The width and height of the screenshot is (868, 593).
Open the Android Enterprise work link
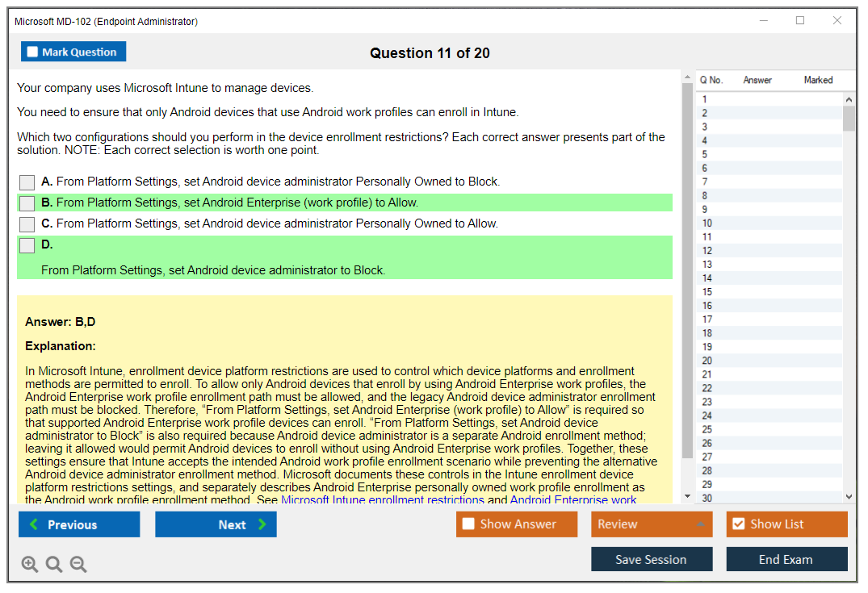(573, 499)
